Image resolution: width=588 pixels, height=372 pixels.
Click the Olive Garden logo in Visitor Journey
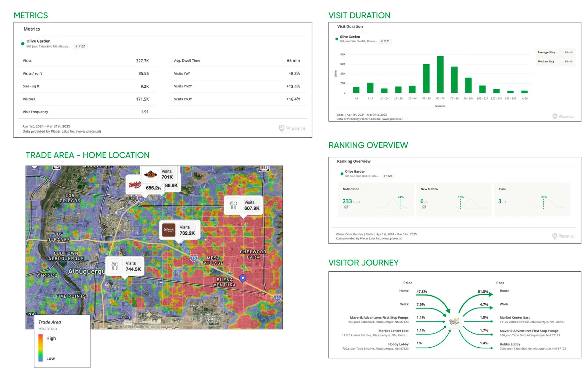tap(455, 321)
